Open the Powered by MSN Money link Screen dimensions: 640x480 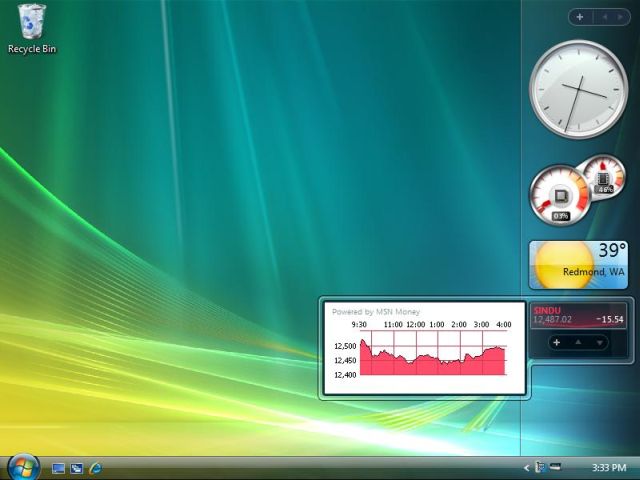376,312
